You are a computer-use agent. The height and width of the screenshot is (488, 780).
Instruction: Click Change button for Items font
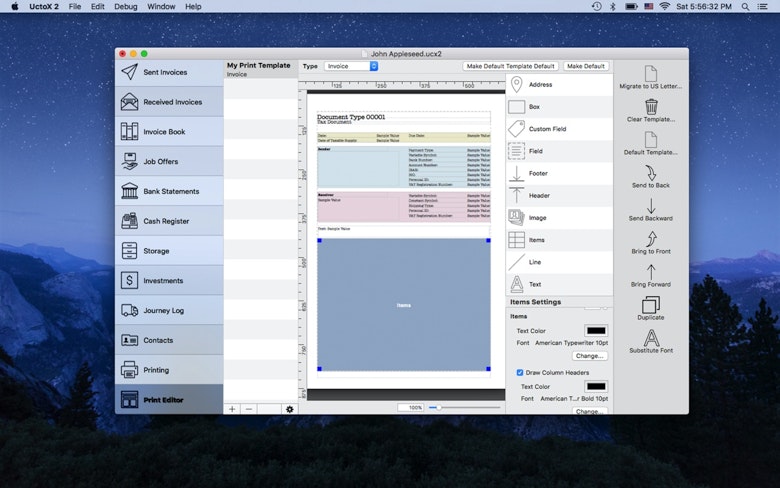point(589,356)
